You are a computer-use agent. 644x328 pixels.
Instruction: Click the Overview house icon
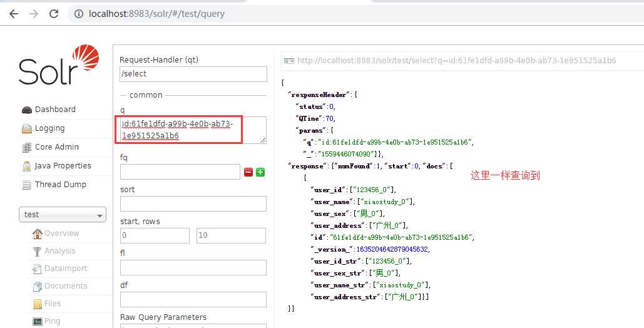[x=38, y=233]
